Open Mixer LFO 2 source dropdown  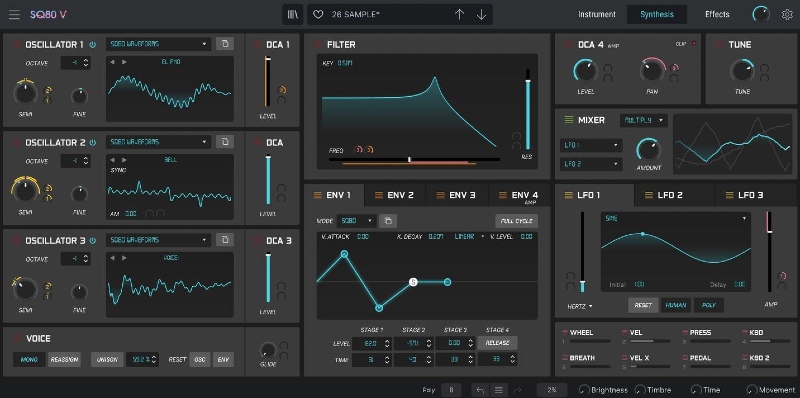click(591, 164)
